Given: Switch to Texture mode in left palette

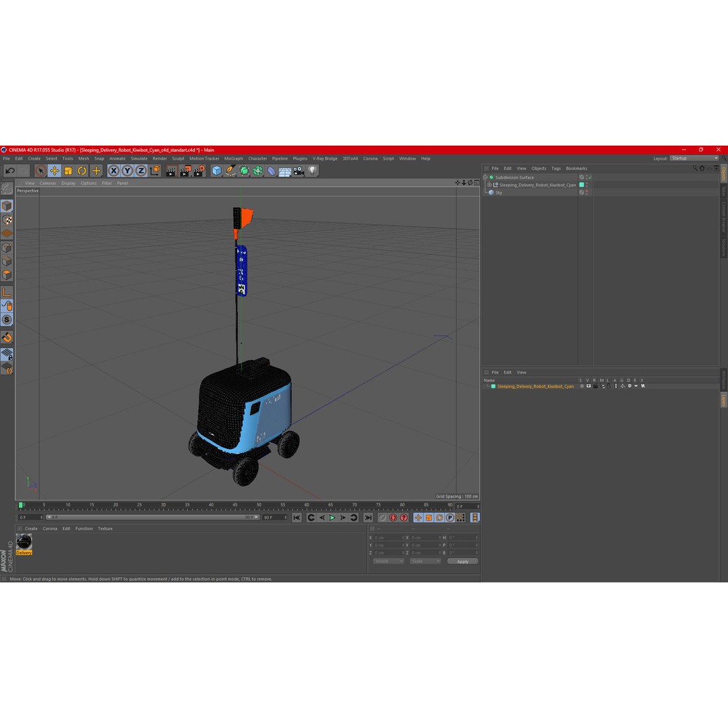Looking at the screenshot, I should [7, 220].
